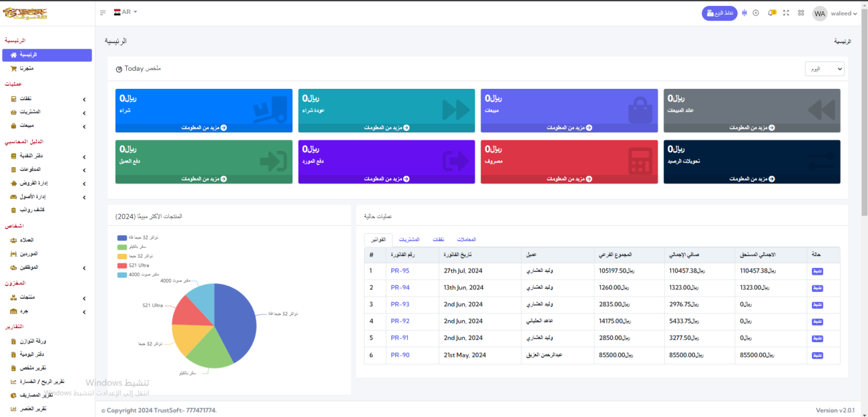
Task: Expand the waleed user menu
Action: (x=833, y=13)
